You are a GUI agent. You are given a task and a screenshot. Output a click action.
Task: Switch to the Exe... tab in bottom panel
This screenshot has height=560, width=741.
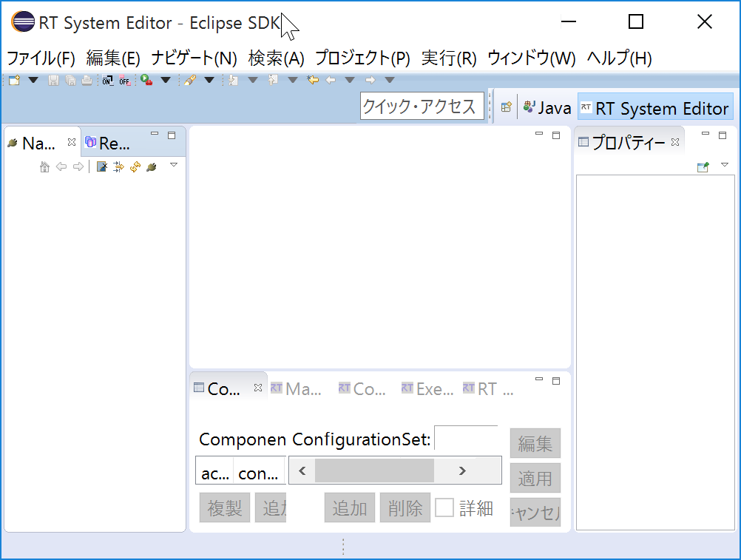[427, 389]
